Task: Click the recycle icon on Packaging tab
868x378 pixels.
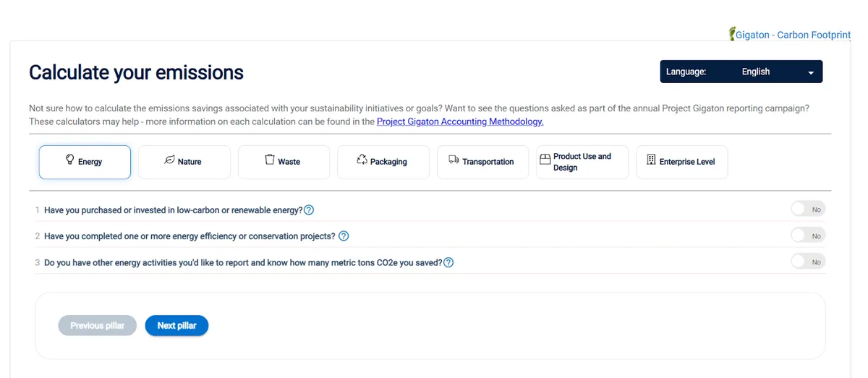Action: (362, 160)
